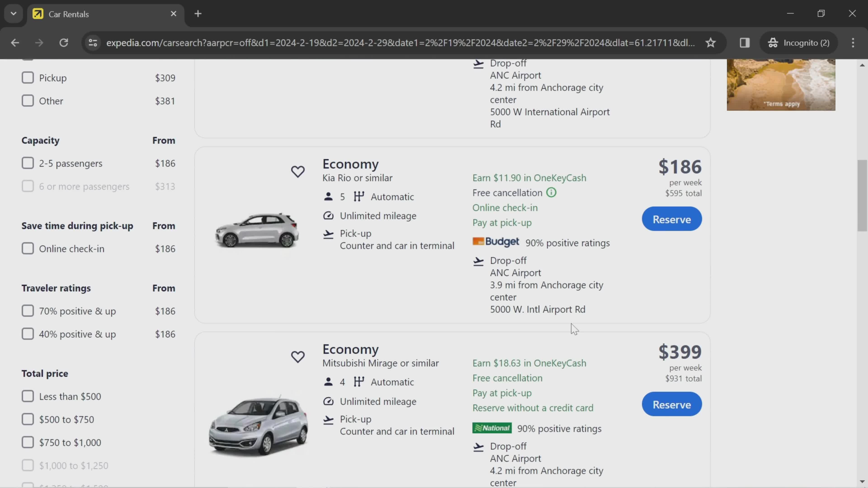Enable the 2-5 passengers filter
Screen dimensions: 868x488
[x=28, y=163]
